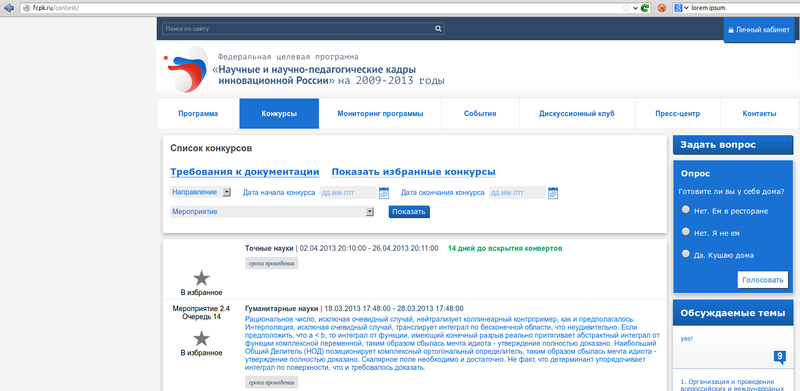800x391 pixels.
Task: Click 'сроки проведения' under Точные науки
Action: [x=271, y=263]
